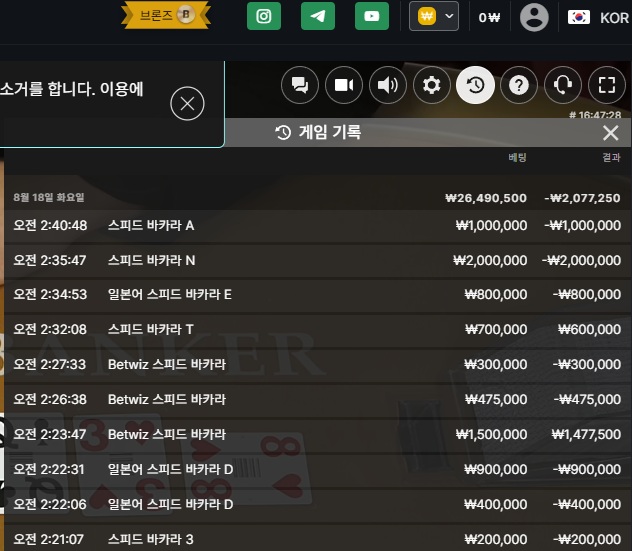Click the 브론즈 bronze rank badge
This screenshot has height=551, width=632.
pyautogui.click(x=166, y=15)
